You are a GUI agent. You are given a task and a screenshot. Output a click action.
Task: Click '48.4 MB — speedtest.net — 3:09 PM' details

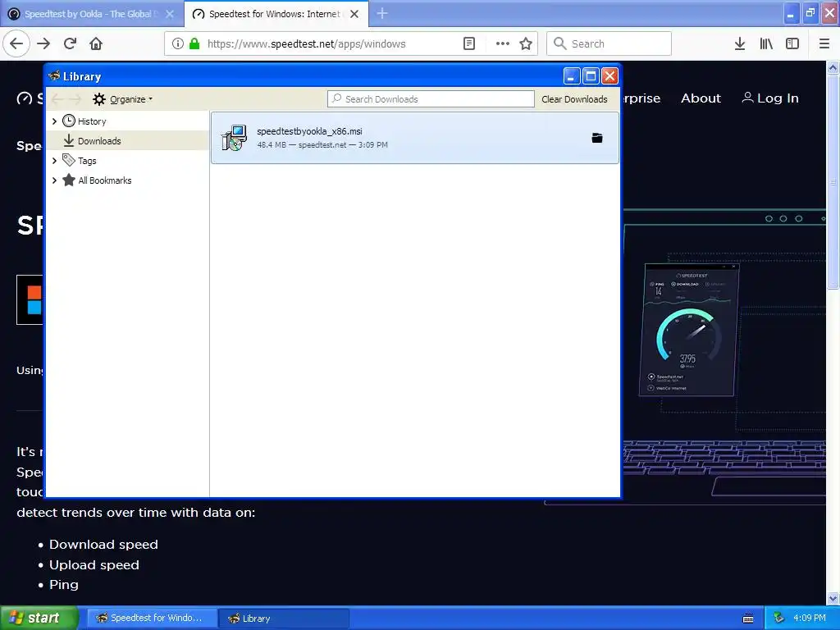click(322, 144)
